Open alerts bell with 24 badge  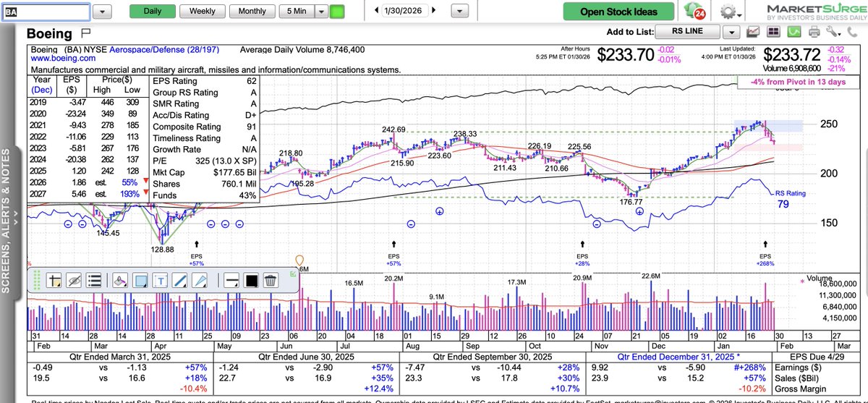(x=694, y=12)
